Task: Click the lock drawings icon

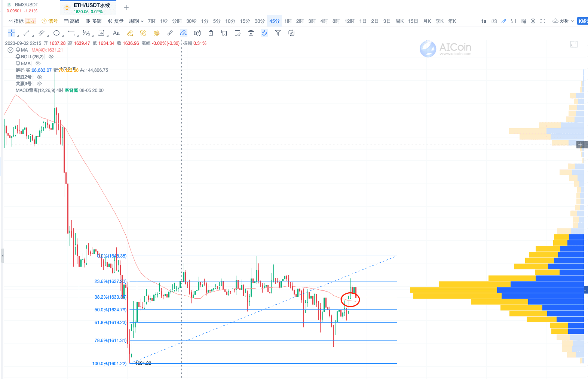Action: 211,33
